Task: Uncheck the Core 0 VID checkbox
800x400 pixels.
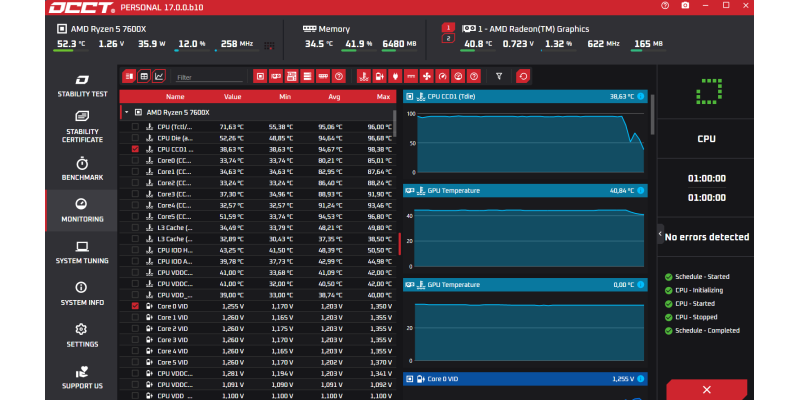Action: (135, 306)
